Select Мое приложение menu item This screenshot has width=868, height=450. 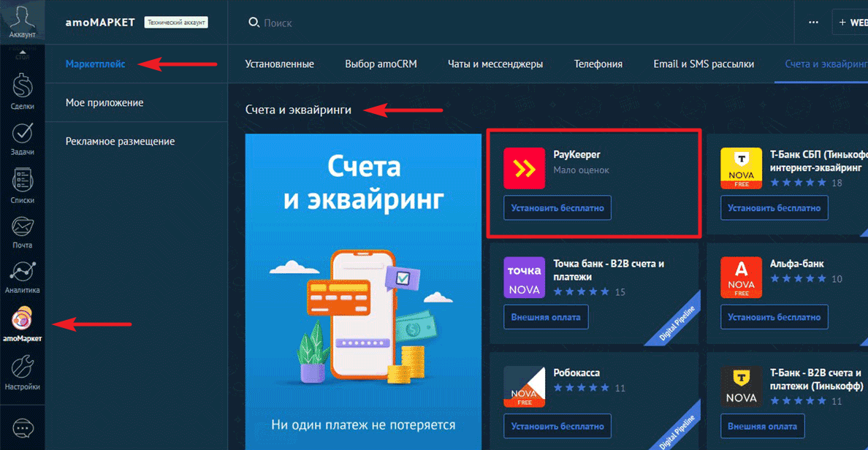tap(104, 102)
